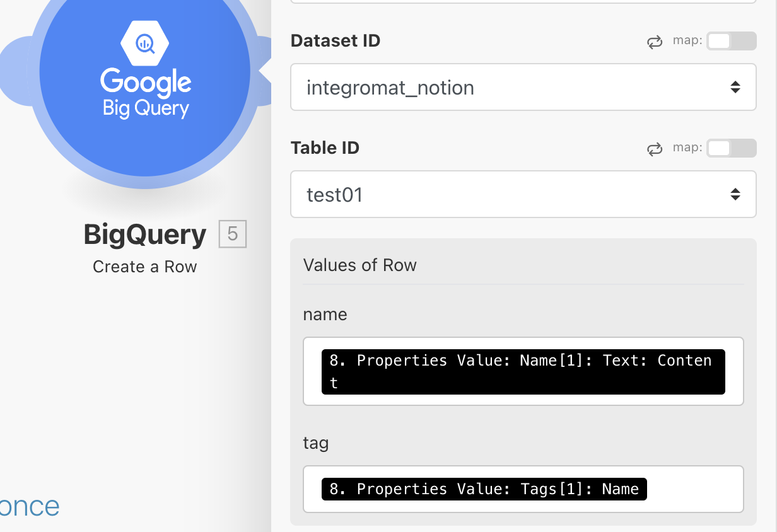Viewport: 777px width, 532px height.
Task: Click the module's left connector bubble
Action: [x=16, y=71]
